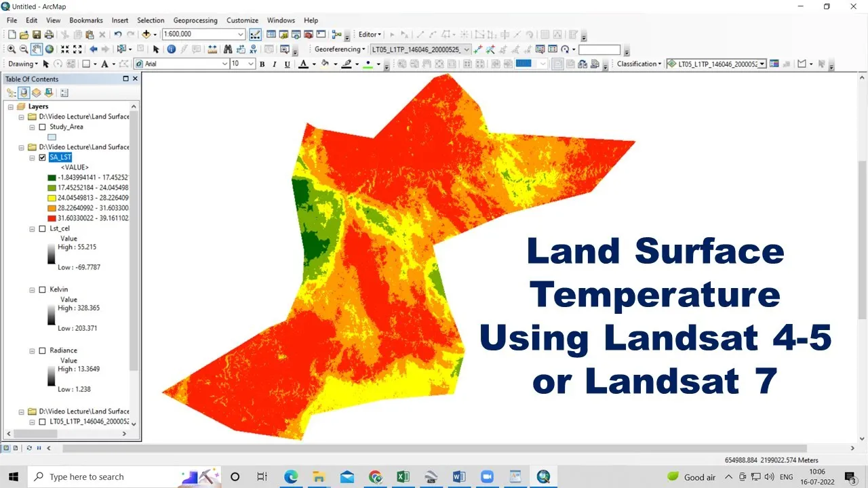The width and height of the screenshot is (868, 488).
Task: Open Excel from the taskbar
Action: 403,476
